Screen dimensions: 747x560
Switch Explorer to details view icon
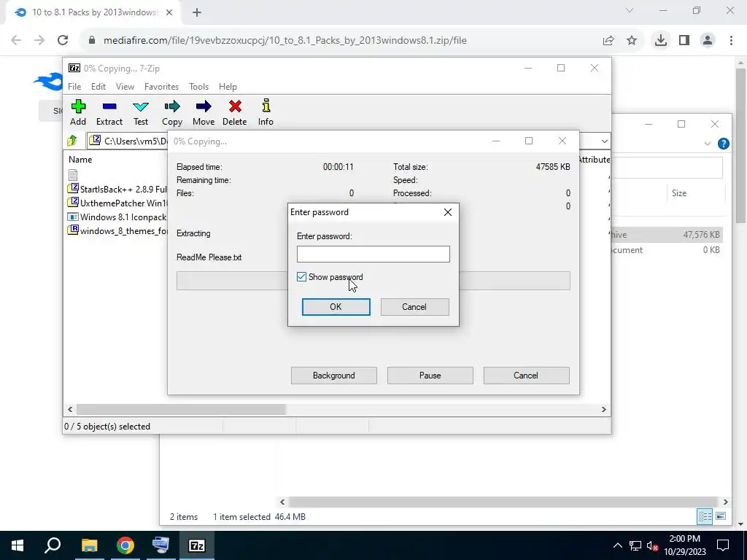pos(705,516)
